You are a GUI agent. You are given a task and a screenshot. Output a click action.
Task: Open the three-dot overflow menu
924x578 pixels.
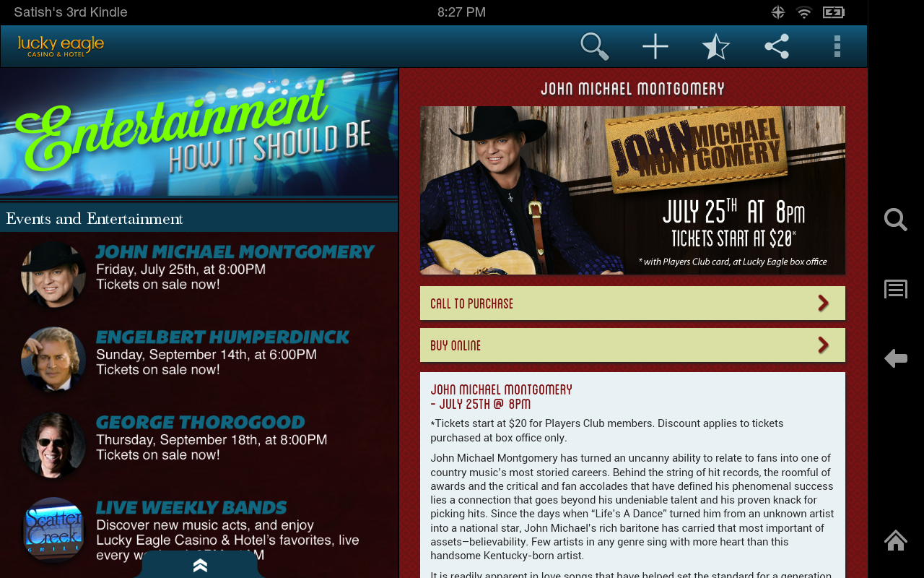(x=837, y=46)
